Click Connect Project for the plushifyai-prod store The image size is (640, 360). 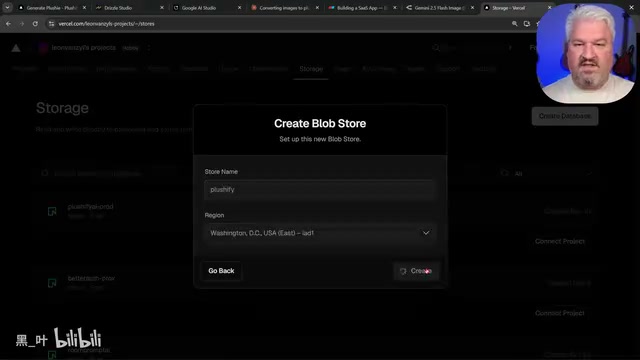coord(560,241)
